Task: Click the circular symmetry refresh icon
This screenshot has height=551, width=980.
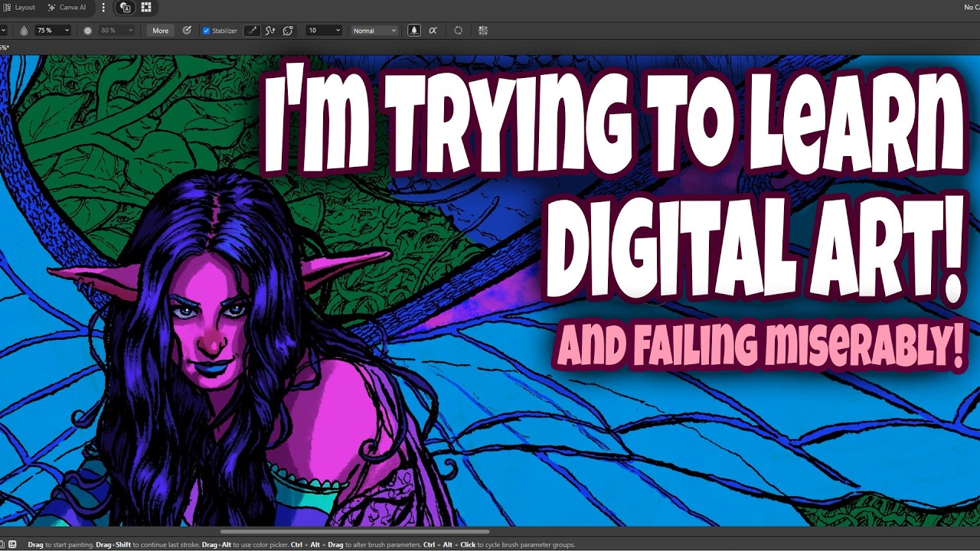Action: point(458,31)
